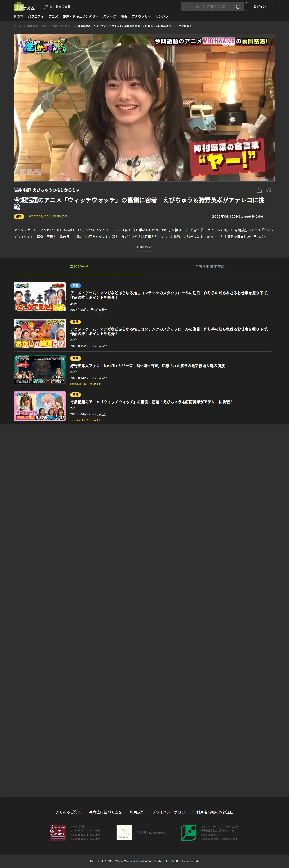The image size is (289, 868).
Task: Open the おかしが映画に!? episode thumbnail
Action: (x=40, y=333)
